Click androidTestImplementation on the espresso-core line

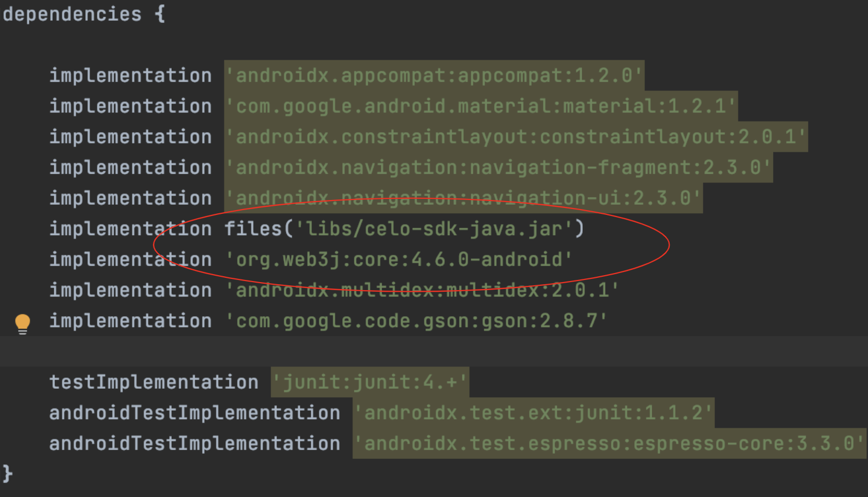195,444
